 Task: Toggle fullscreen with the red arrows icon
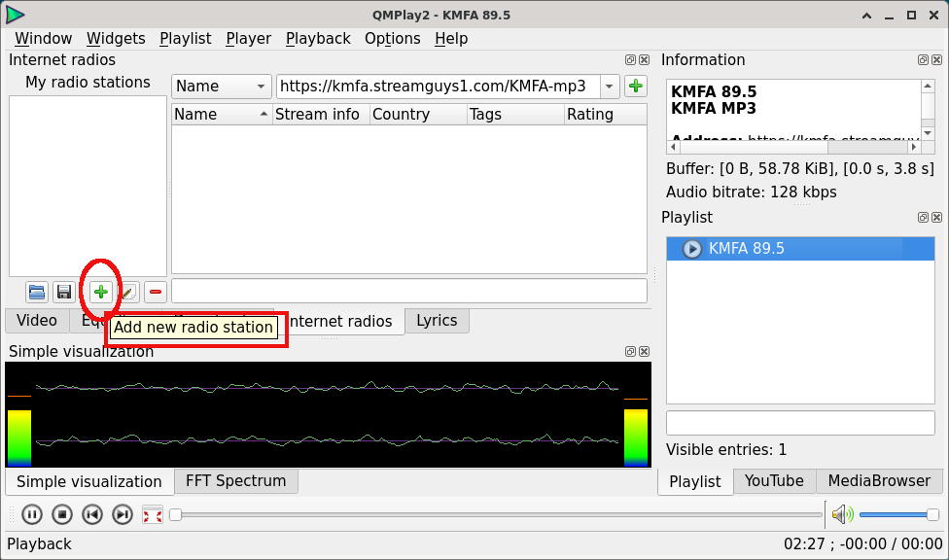pyautogui.click(x=153, y=515)
